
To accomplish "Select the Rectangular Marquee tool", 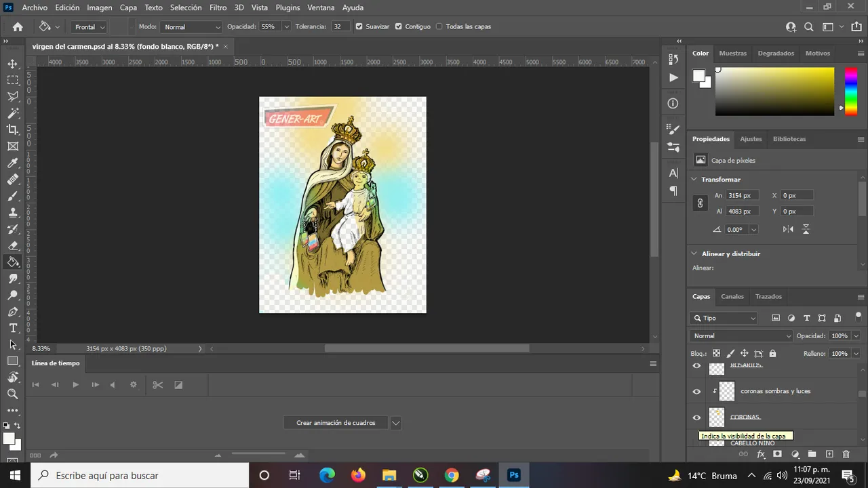I will coord(13,80).
